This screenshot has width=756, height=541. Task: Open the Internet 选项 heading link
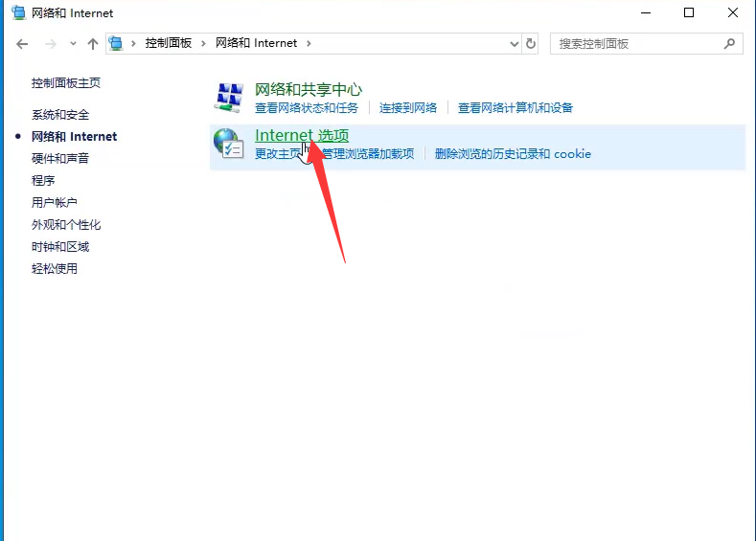[302, 136]
